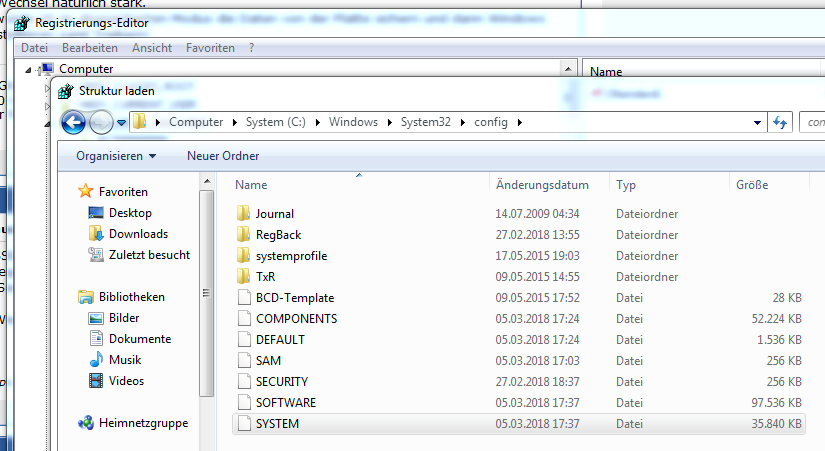The image size is (825, 451).
Task: Select Computer in the breadcrumb path
Action: point(196,122)
